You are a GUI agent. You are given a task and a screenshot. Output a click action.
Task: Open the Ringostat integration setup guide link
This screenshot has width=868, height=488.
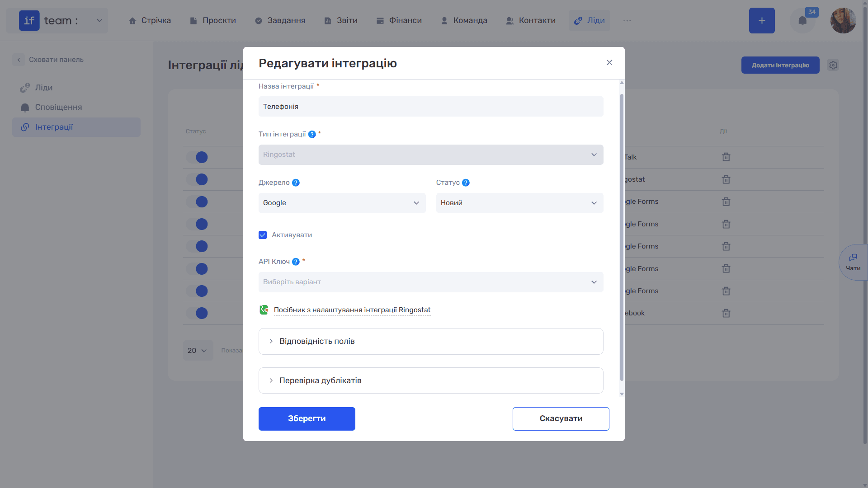coord(352,310)
